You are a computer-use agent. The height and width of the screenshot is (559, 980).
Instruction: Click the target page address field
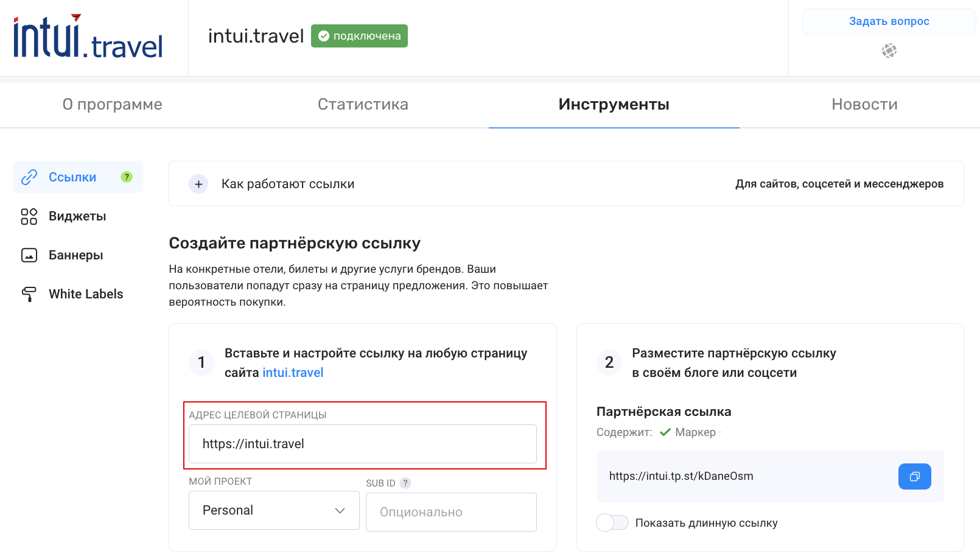point(363,444)
